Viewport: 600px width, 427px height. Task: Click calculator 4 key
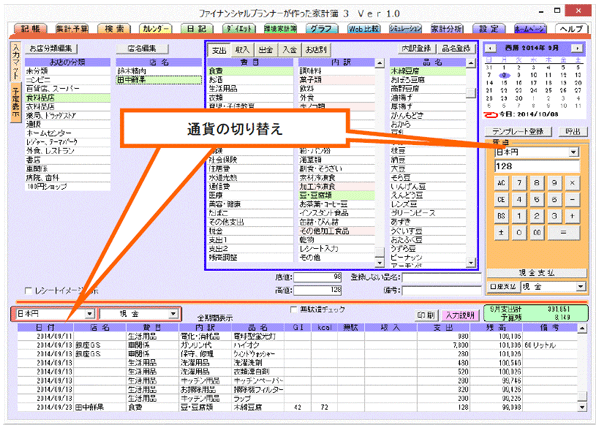coord(519,199)
